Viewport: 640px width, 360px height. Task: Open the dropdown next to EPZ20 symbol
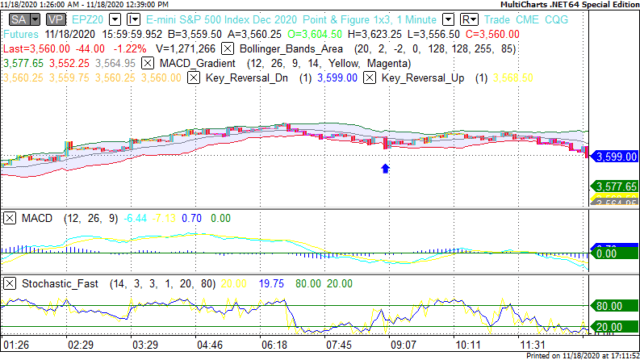click(115, 20)
